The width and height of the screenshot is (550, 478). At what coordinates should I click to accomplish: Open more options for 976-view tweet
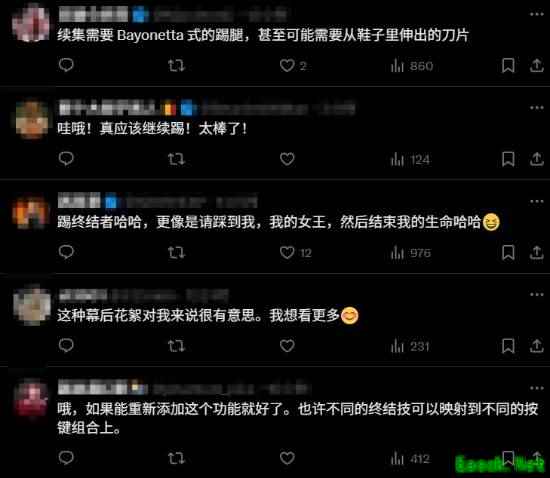[x=536, y=201]
